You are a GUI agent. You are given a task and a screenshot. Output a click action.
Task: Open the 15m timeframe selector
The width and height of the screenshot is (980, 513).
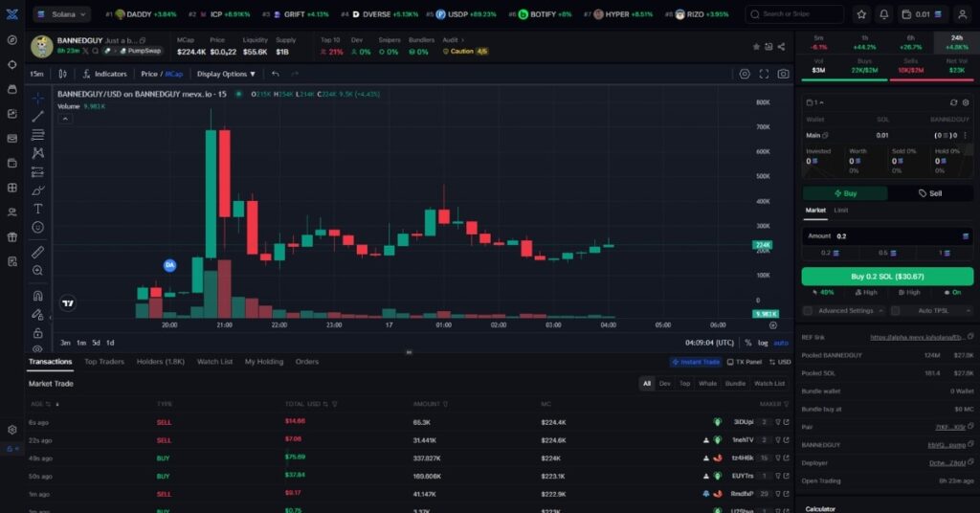click(x=37, y=74)
